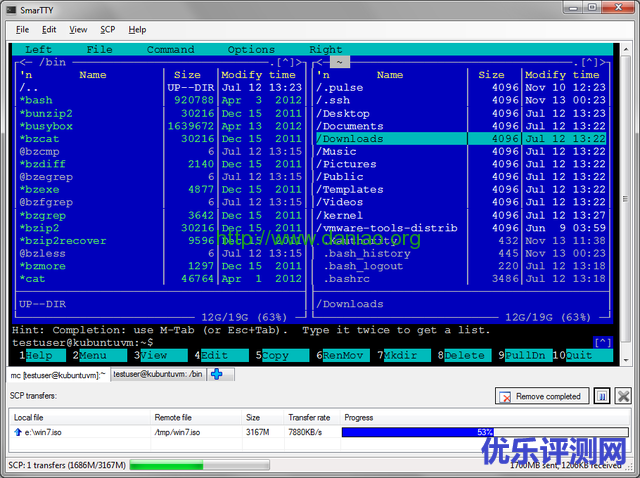
Task: Click the 7 Mkdir function key
Action: [404, 356]
